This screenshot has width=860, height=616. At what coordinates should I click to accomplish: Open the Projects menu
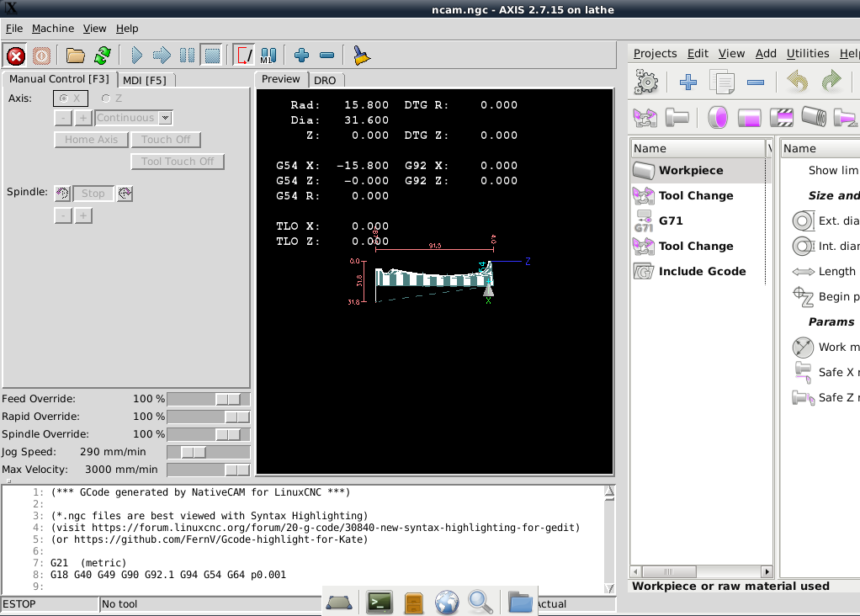tap(655, 53)
